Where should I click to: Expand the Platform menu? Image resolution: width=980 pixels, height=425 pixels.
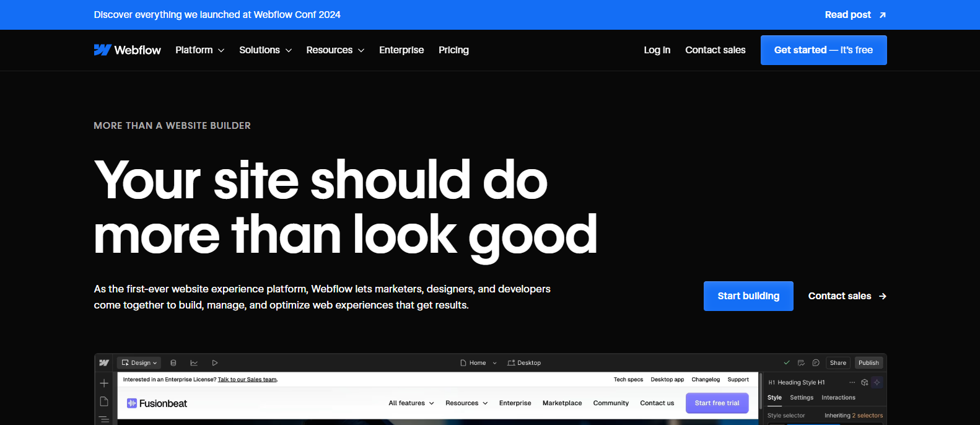199,50
